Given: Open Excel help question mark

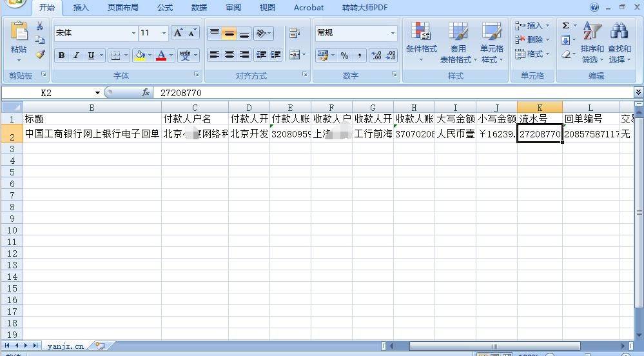Looking at the screenshot, I should (594, 7).
